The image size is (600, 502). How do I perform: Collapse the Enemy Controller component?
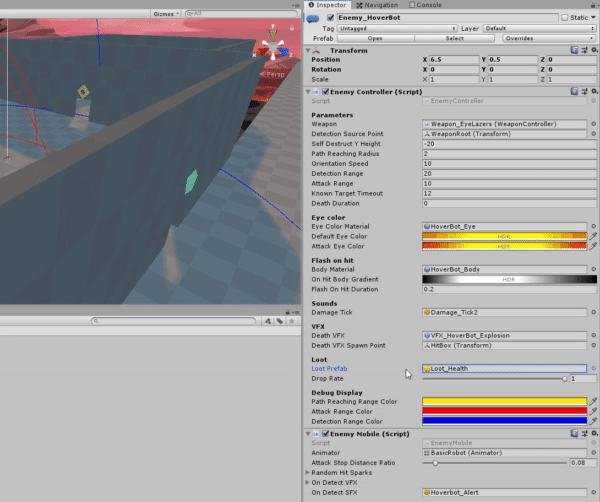pos(308,92)
